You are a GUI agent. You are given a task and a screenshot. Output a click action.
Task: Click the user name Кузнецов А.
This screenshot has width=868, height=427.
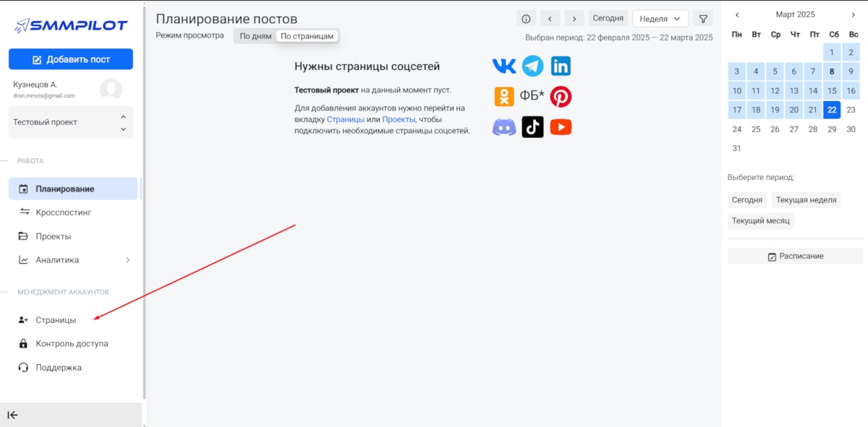[35, 85]
